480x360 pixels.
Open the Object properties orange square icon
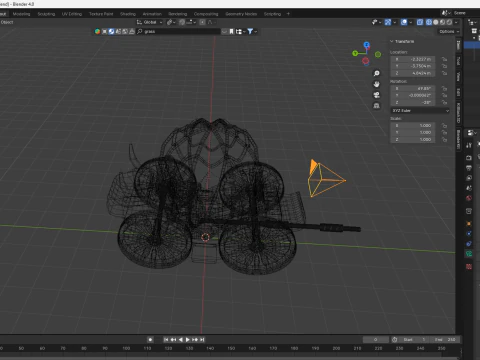(x=469, y=223)
